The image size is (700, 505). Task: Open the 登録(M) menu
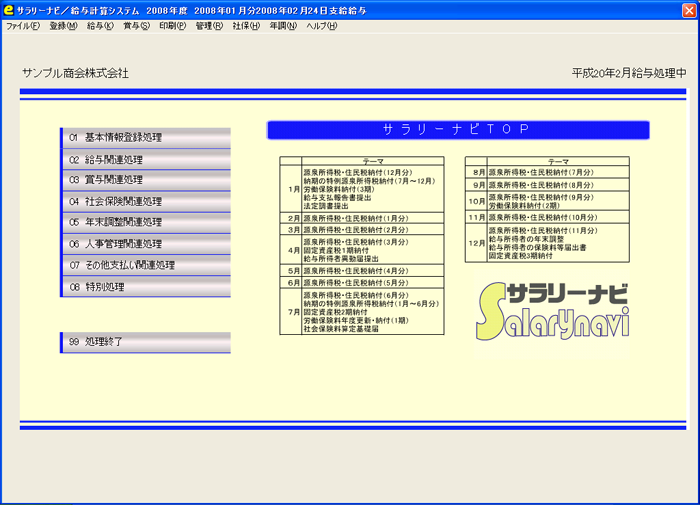(63, 25)
